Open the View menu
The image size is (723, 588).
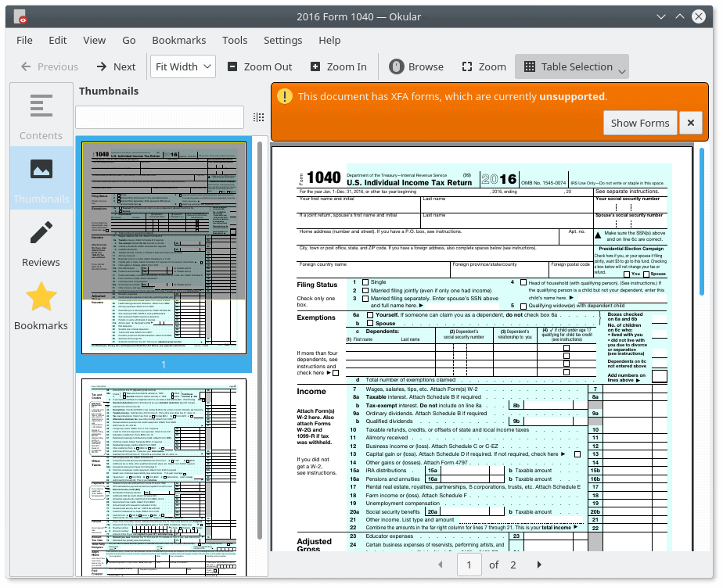click(x=95, y=41)
